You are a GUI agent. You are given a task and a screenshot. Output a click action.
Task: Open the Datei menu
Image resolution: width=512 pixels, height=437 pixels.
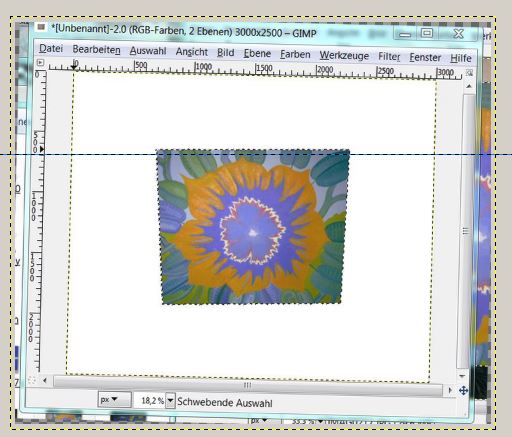point(51,49)
